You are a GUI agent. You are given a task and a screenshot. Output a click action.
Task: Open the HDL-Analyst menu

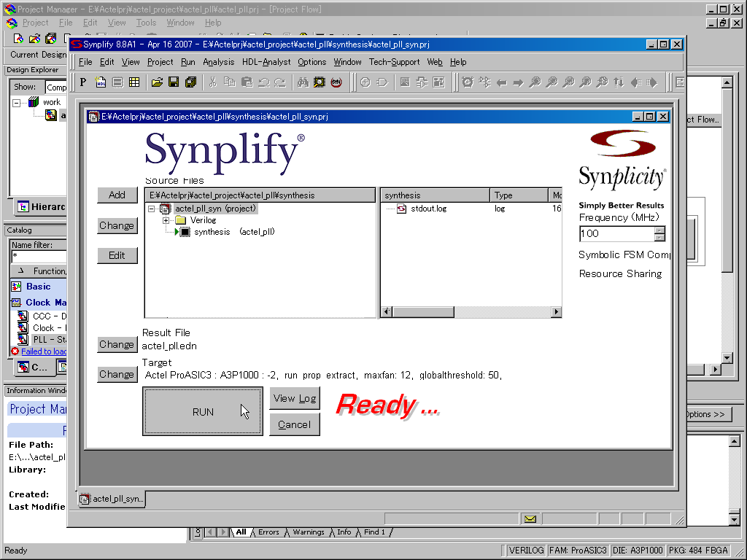266,62
